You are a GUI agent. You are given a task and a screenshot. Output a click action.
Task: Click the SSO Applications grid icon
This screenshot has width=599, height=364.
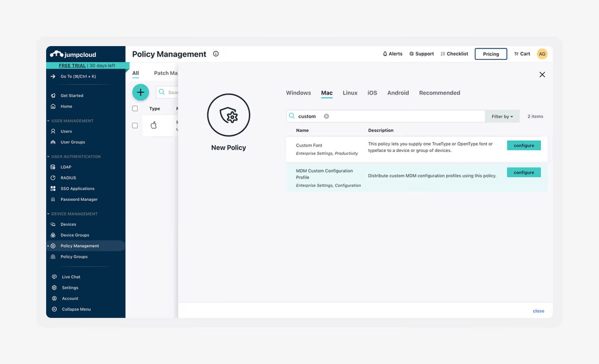53,188
